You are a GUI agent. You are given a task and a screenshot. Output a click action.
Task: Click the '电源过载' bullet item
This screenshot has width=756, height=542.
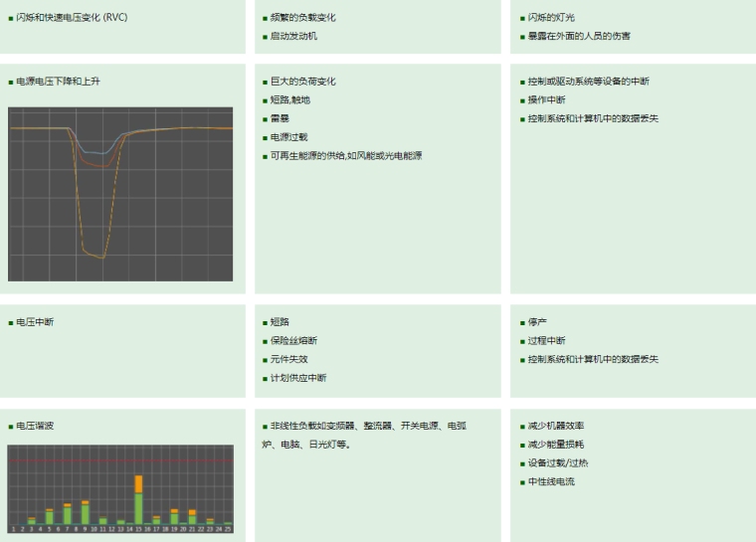(288, 137)
